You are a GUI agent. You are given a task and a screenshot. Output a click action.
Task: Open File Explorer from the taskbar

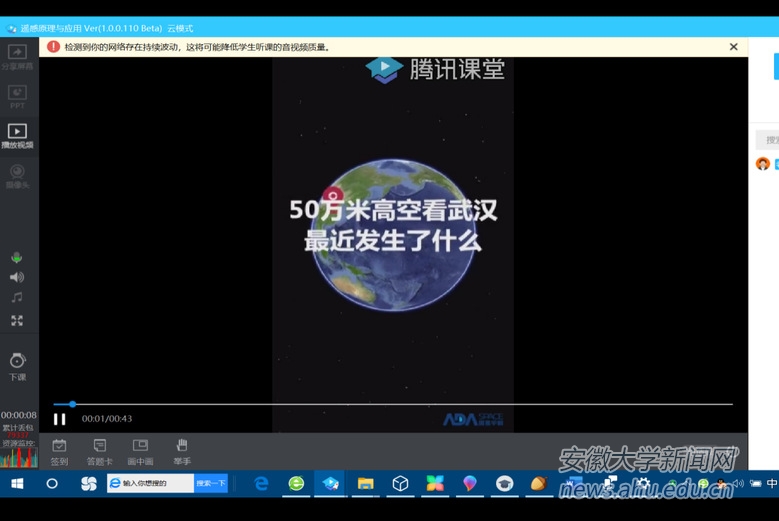pos(366,484)
